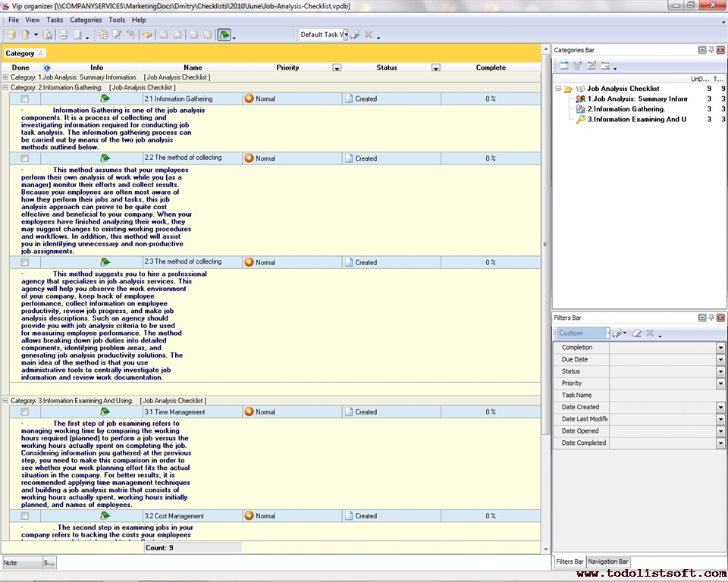Open the Completion filter dropdown in Filters Bar

pos(720,348)
